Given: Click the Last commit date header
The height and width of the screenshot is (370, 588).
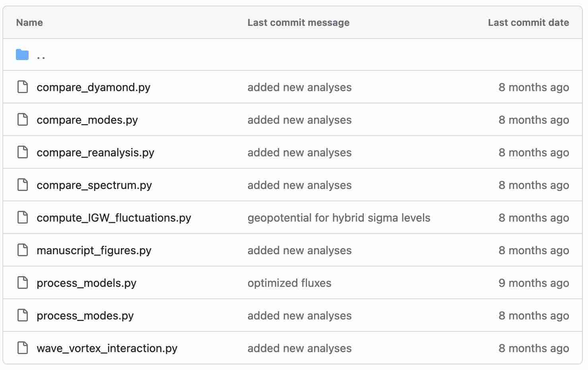Looking at the screenshot, I should tap(528, 23).
